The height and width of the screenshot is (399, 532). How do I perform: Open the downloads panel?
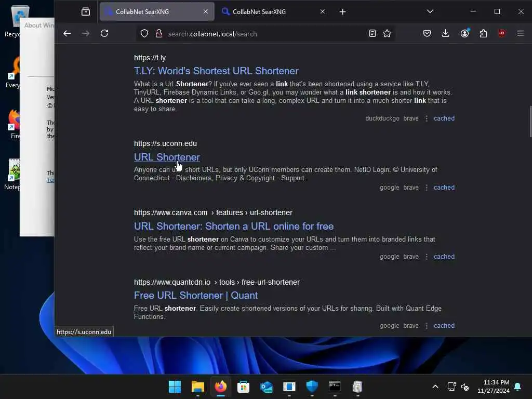click(x=445, y=33)
